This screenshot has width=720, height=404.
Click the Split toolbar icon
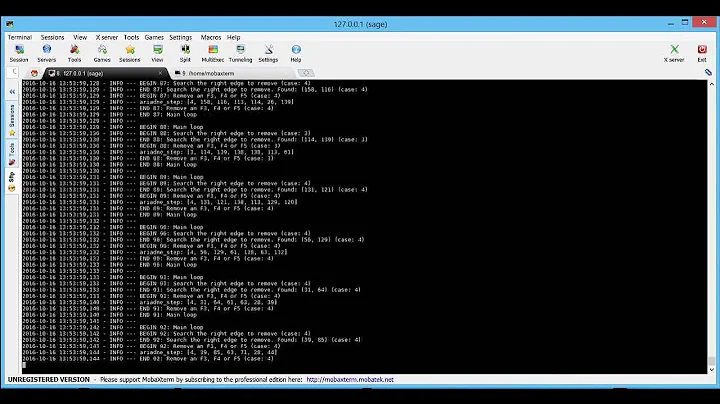pyautogui.click(x=185, y=53)
